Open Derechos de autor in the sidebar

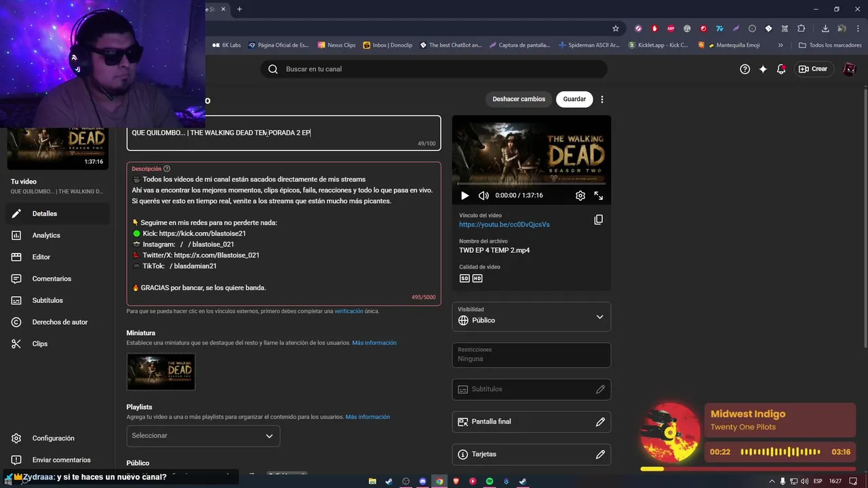(x=58, y=322)
